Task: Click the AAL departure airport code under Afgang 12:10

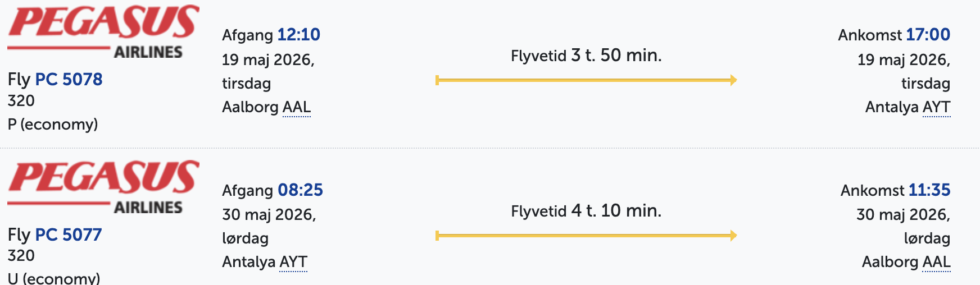Action: pyautogui.click(x=296, y=107)
